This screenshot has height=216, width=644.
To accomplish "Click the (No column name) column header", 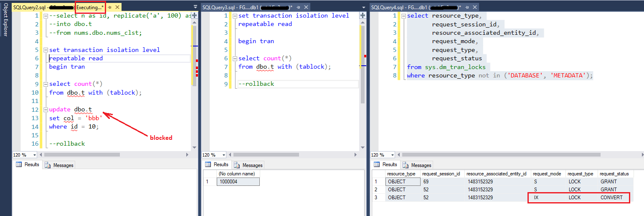I will click(x=238, y=174).
